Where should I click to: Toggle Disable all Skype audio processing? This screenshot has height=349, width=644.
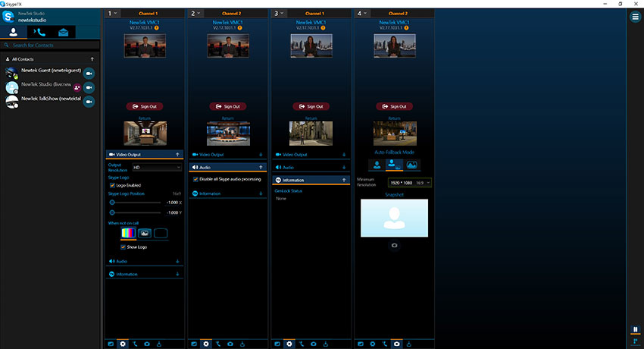click(x=196, y=179)
